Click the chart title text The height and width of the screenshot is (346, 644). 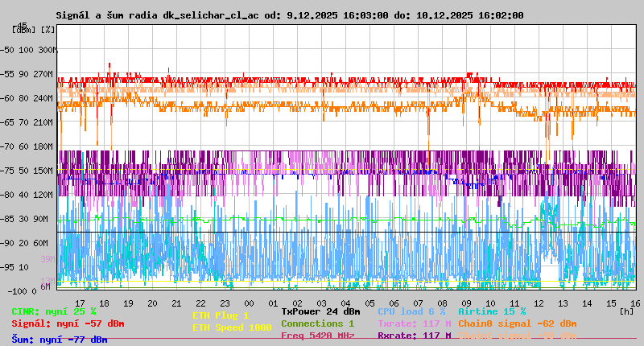[x=290, y=15]
